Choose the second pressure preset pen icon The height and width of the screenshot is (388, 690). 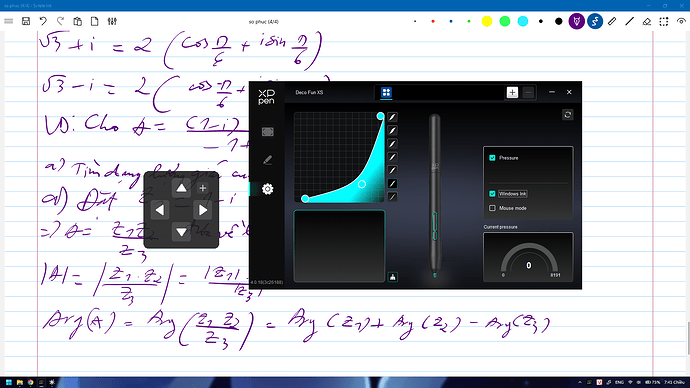pyautogui.click(x=393, y=131)
